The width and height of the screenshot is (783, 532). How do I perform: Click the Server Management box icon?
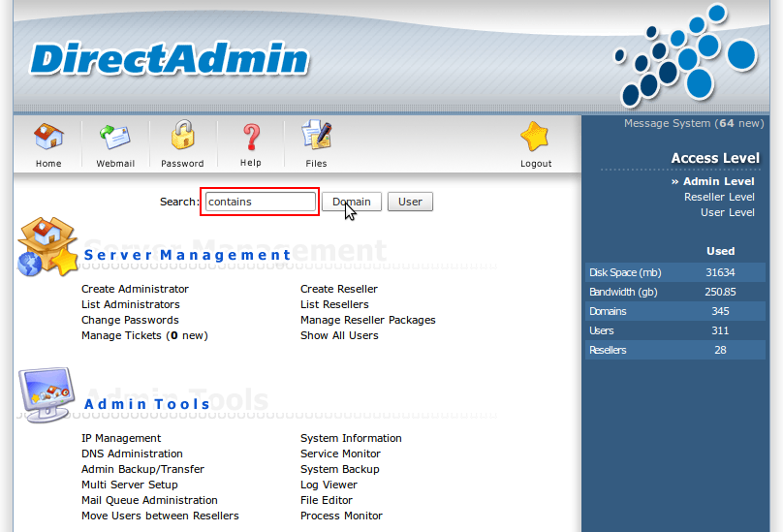(x=47, y=246)
